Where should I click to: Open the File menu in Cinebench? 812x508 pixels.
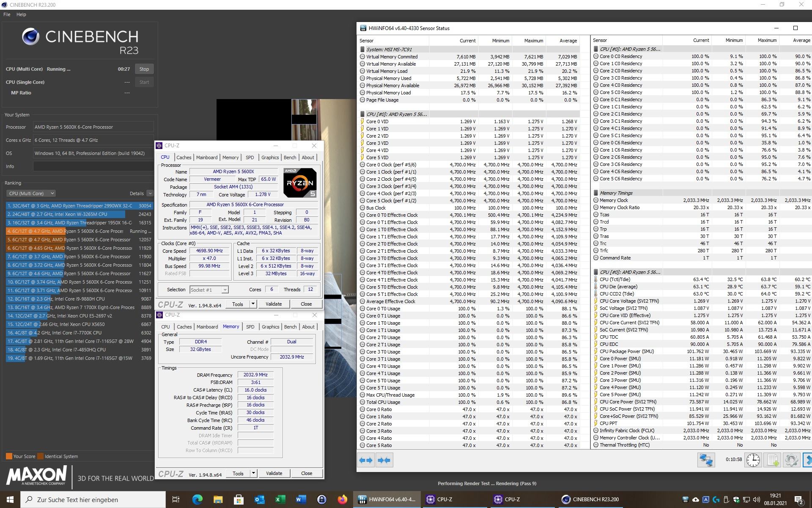[x=7, y=14]
